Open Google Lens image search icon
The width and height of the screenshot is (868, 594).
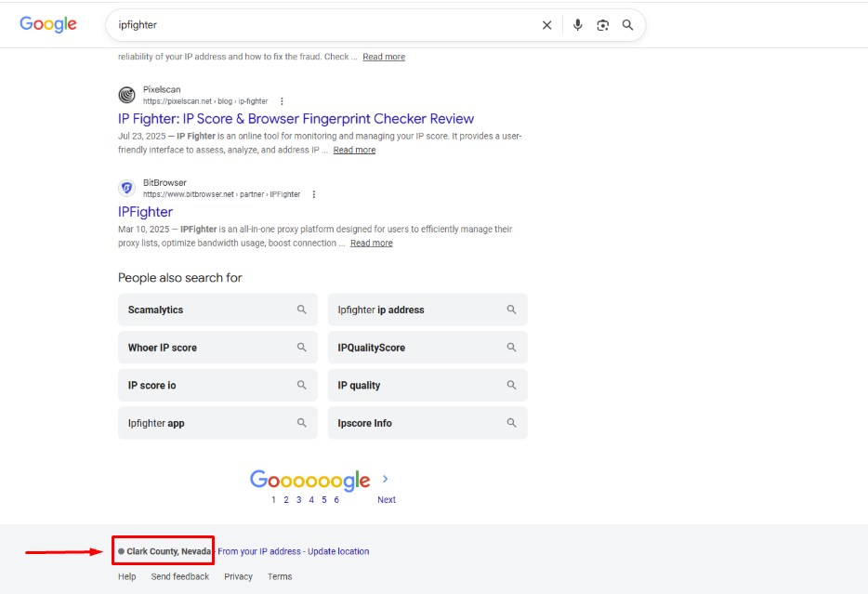tap(602, 25)
